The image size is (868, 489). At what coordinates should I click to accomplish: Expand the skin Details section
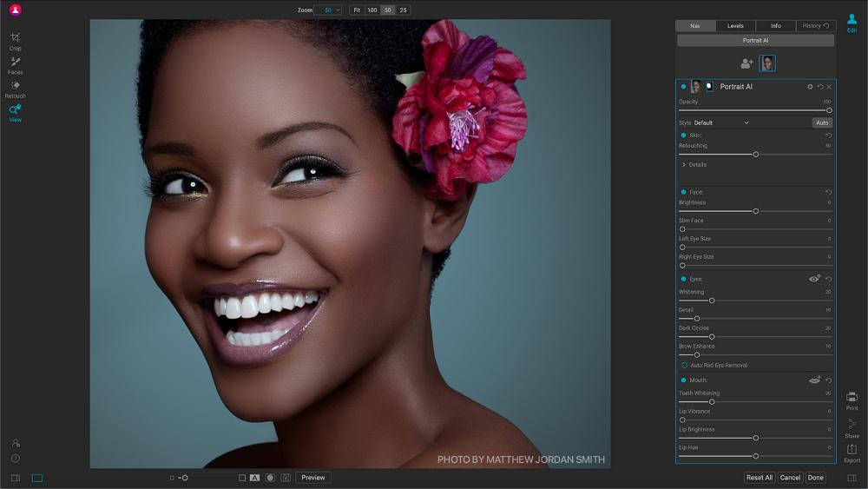(684, 164)
